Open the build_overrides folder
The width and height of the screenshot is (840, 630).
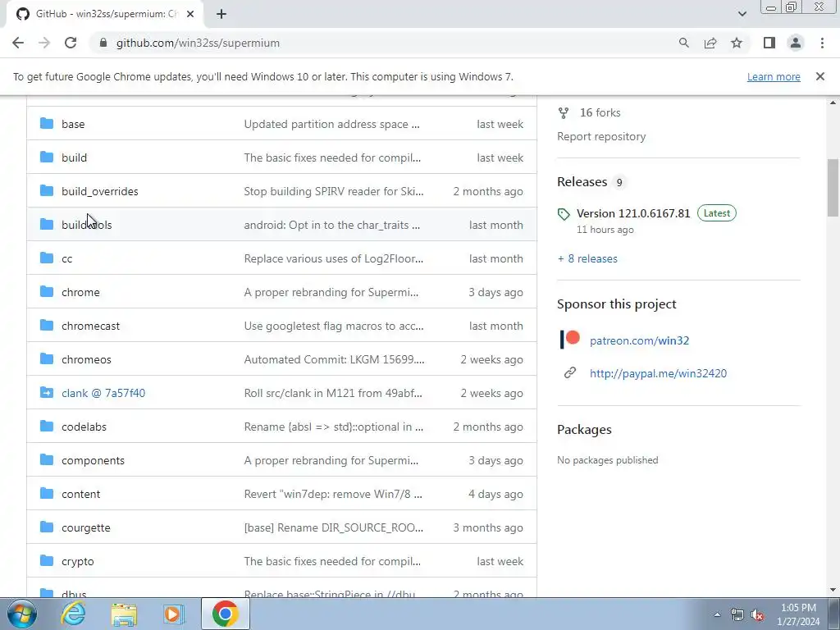click(x=99, y=191)
